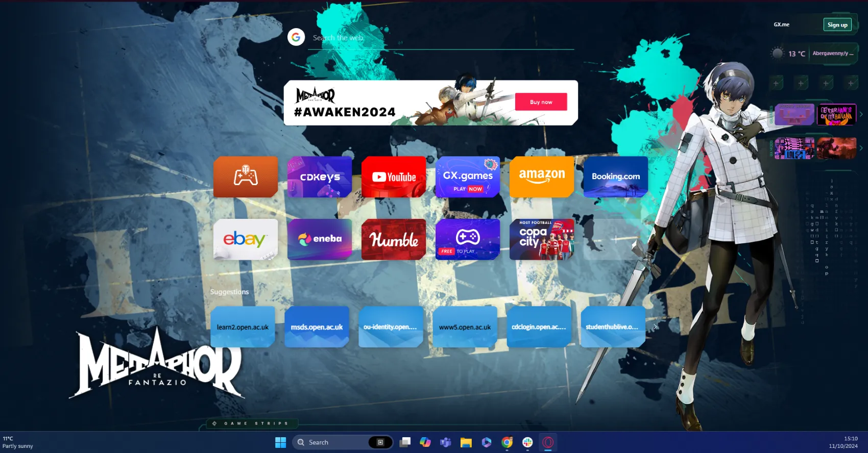Click the leftmost plus shortcut button under weather
The image size is (868, 453).
(776, 83)
